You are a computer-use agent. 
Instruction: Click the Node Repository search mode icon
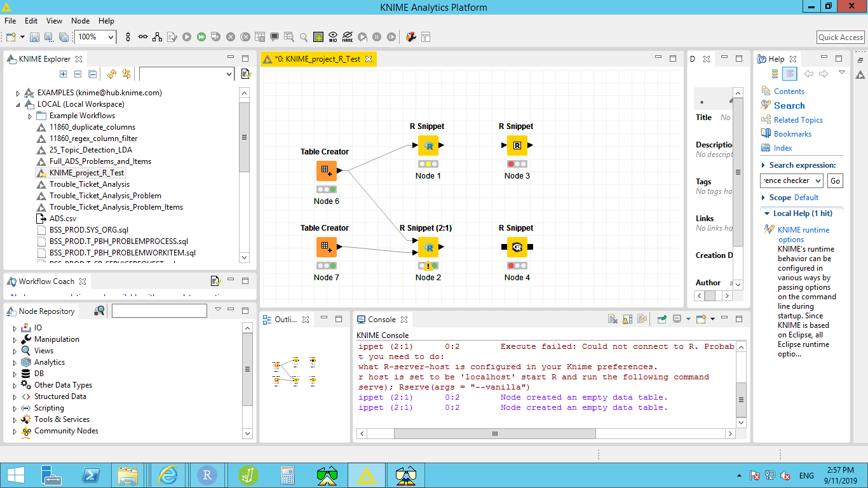pyautogui.click(x=100, y=310)
